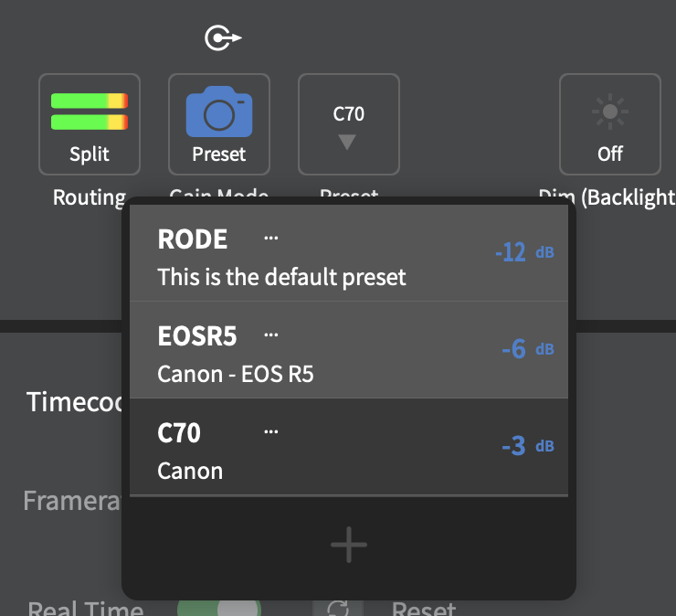Click the Timecode section heading
This screenshot has width=676, height=616.
(75, 401)
